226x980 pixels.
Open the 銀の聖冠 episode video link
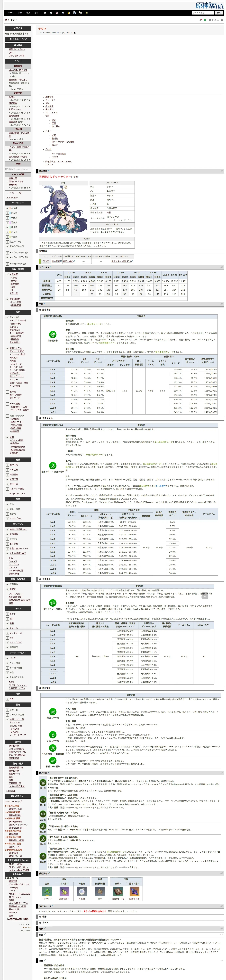point(57,261)
